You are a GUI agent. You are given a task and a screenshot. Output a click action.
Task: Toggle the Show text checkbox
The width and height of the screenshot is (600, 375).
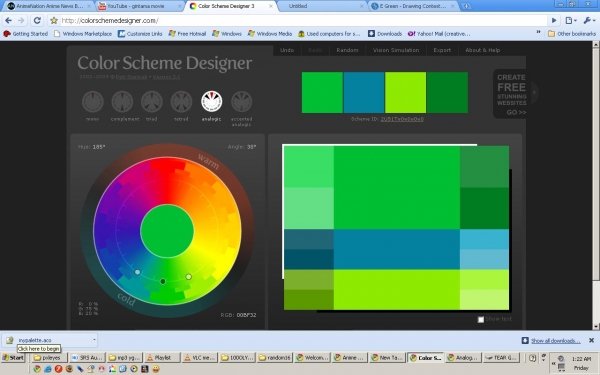tap(481, 319)
